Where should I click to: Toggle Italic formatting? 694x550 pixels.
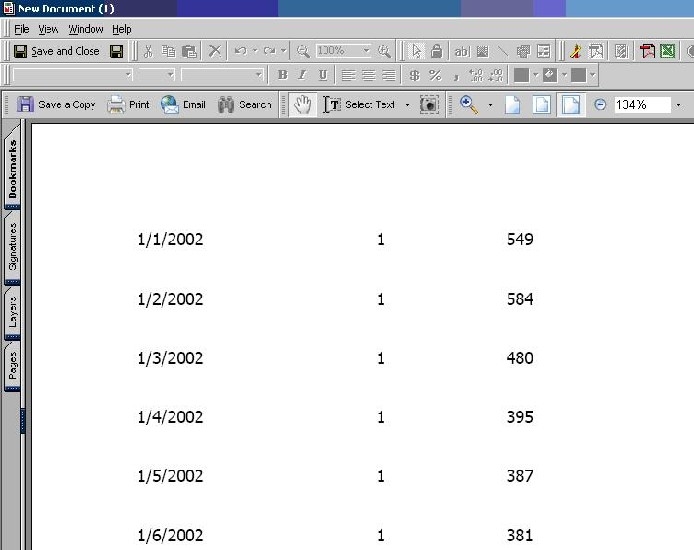tap(303, 75)
